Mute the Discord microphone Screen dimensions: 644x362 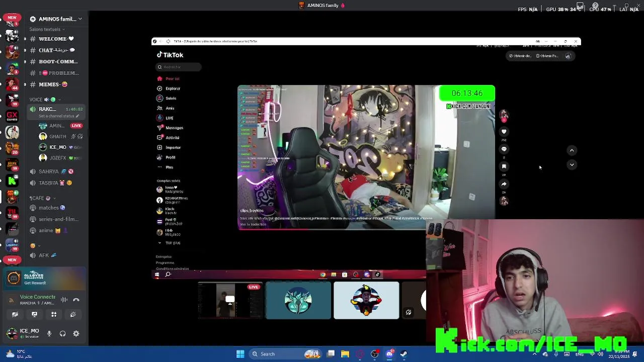[x=49, y=333]
